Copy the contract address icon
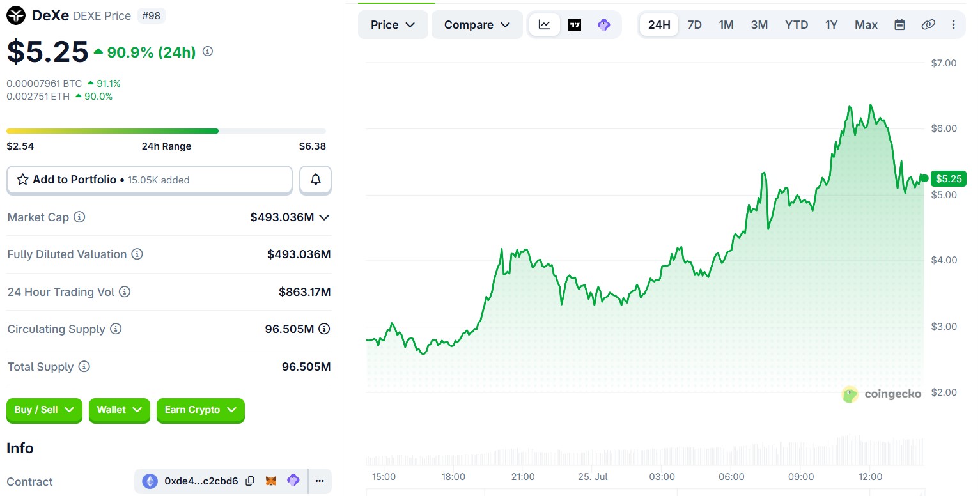The image size is (980, 496). tap(250, 481)
